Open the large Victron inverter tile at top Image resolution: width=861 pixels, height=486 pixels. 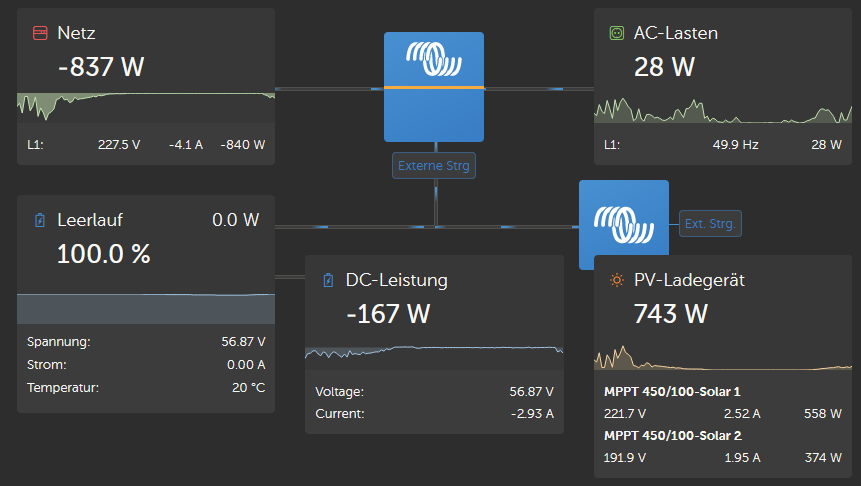point(434,87)
